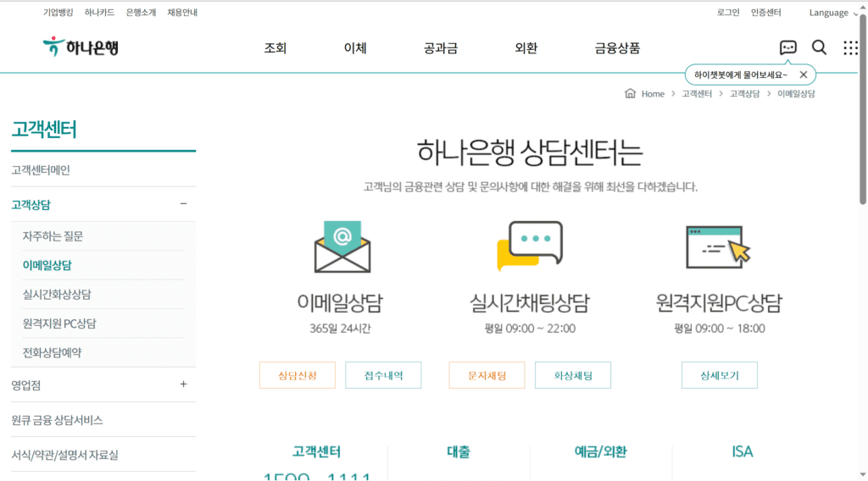Open the 금융상품 main menu
The height and width of the screenshot is (481, 868).
tap(617, 48)
